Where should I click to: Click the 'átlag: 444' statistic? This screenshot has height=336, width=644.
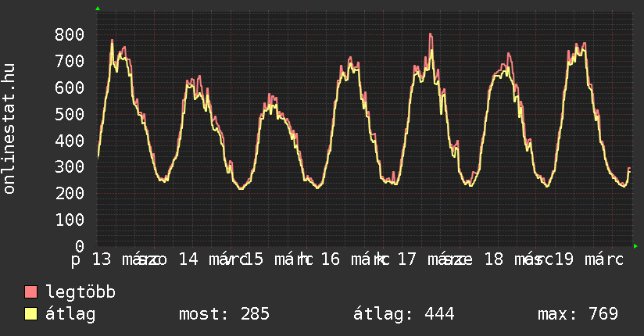[x=404, y=314]
